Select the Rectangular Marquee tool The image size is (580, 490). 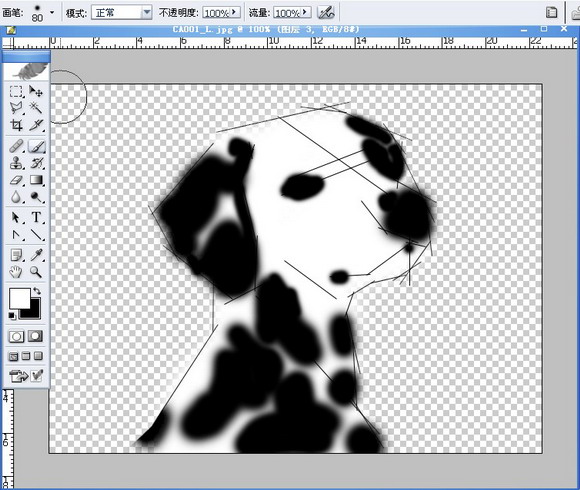coord(16,91)
